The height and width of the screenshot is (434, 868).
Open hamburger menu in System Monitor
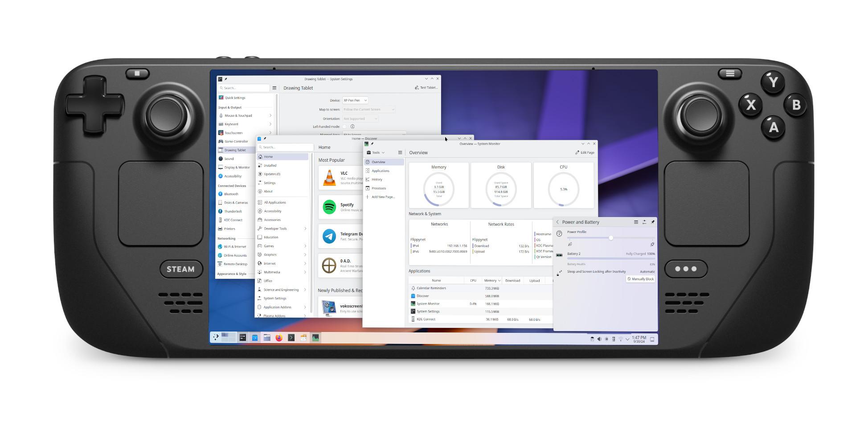[x=400, y=152]
